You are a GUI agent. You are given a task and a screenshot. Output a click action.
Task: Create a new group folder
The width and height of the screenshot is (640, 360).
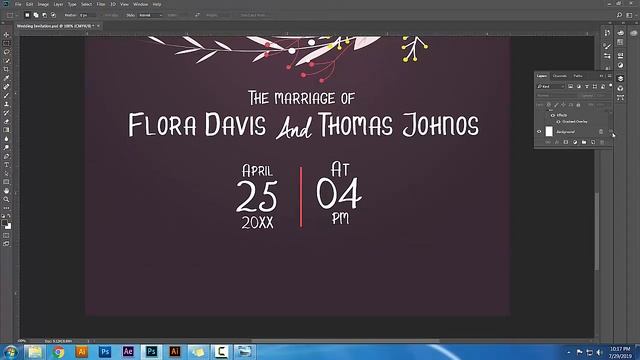pyautogui.click(x=584, y=142)
